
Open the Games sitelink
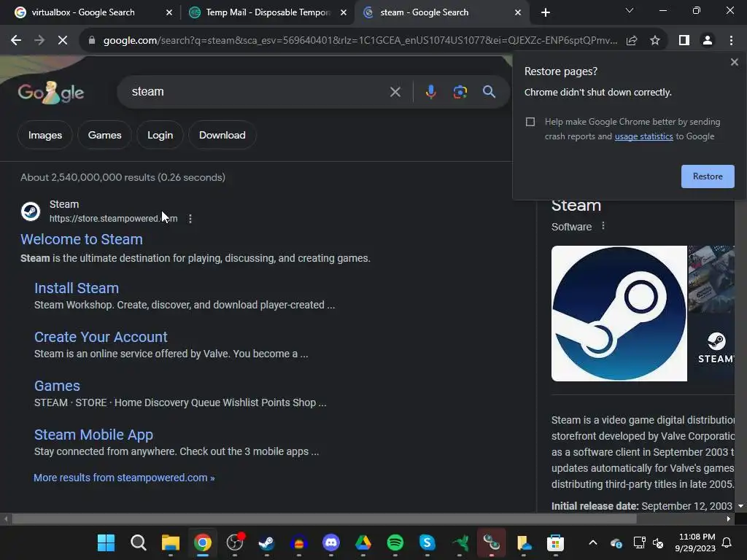(57, 386)
